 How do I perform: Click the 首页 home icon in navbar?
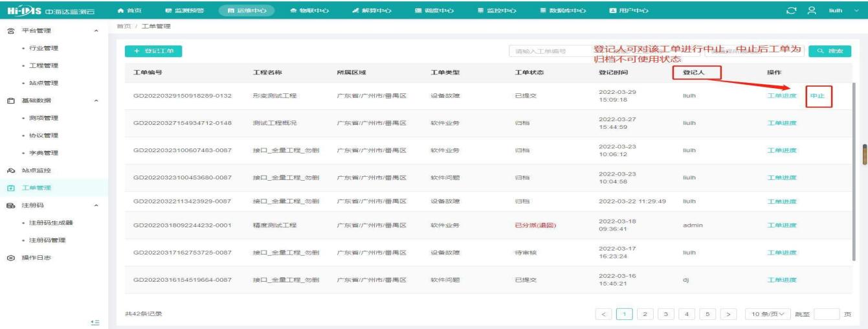(x=120, y=10)
